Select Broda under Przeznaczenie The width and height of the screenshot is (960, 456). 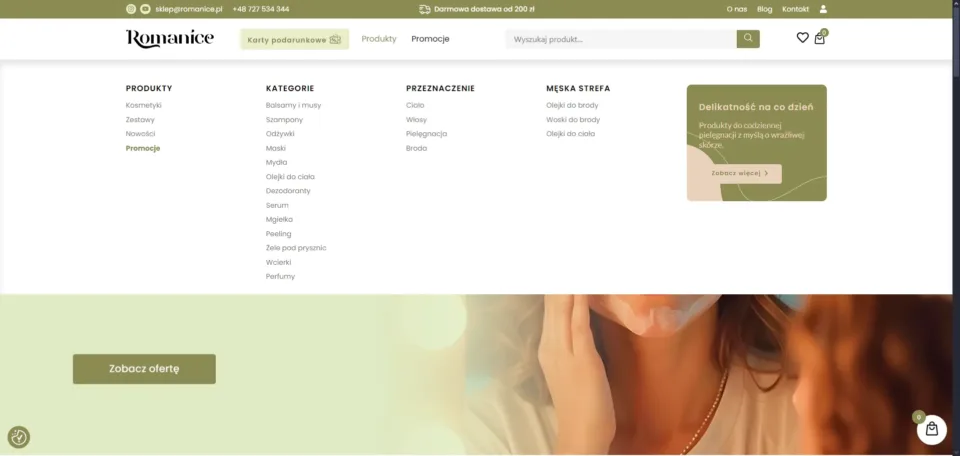tap(416, 148)
